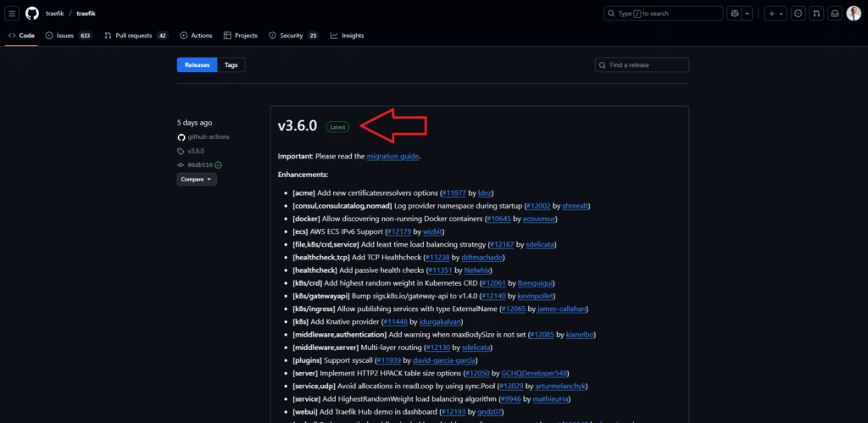The image size is (868, 423).
Task: Open the Pull requests repository tab
Action: (136, 36)
